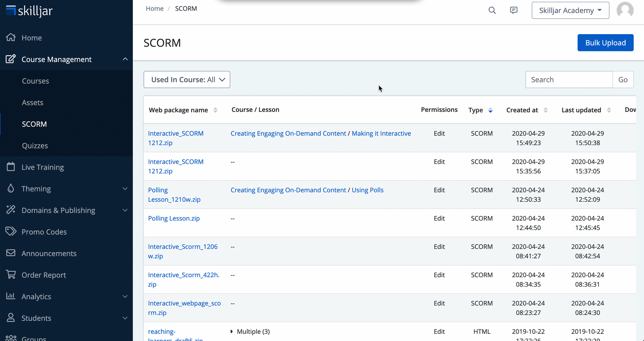Image resolution: width=644 pixels, height=341 pixels.
Task: Click into the Search input field
Action: click(x=569, y=80)
